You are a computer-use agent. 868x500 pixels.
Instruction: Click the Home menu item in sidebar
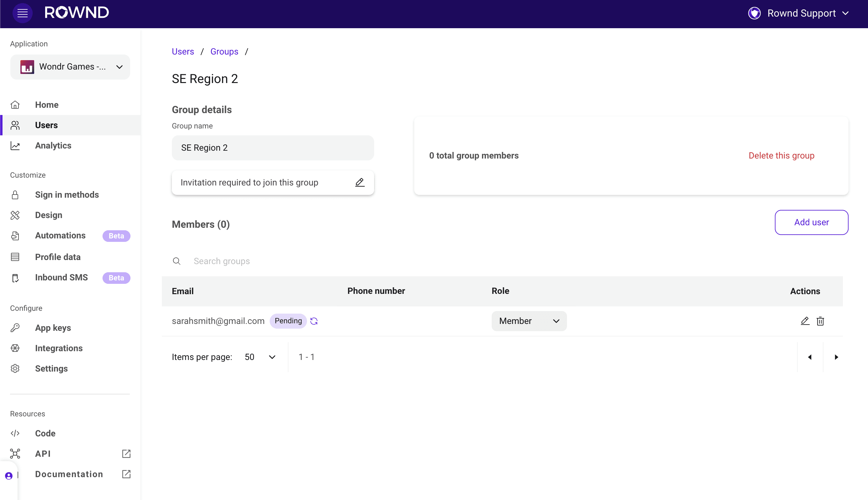(x=46, y=104)
